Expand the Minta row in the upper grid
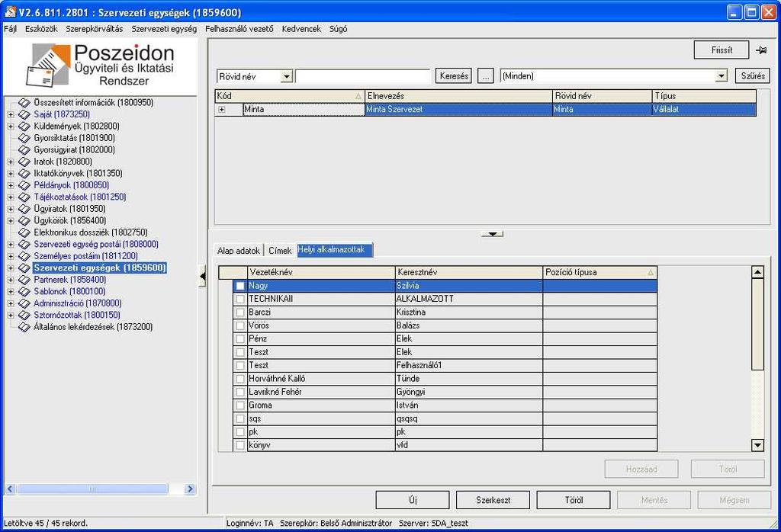Screen dimensions: 781x532 (x=222, y=110)
